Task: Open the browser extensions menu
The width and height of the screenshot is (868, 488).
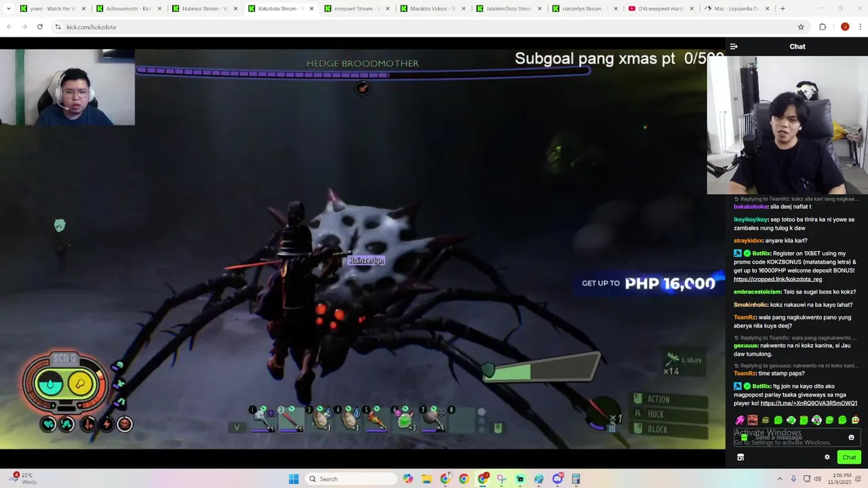Action: pos(823,27)
